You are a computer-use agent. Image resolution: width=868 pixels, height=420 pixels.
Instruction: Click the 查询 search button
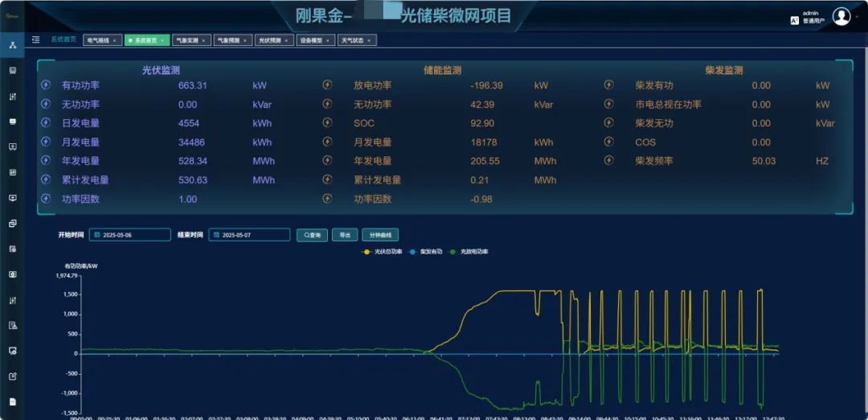312,235
